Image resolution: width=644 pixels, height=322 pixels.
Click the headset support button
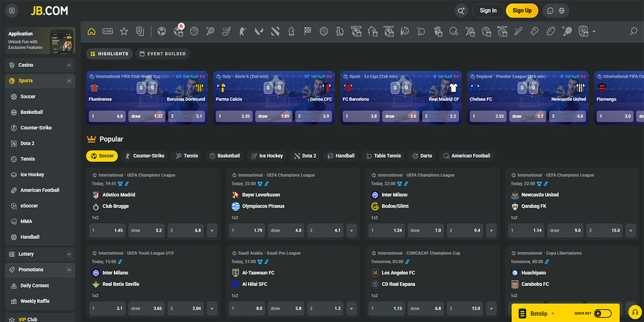point(634,313)
